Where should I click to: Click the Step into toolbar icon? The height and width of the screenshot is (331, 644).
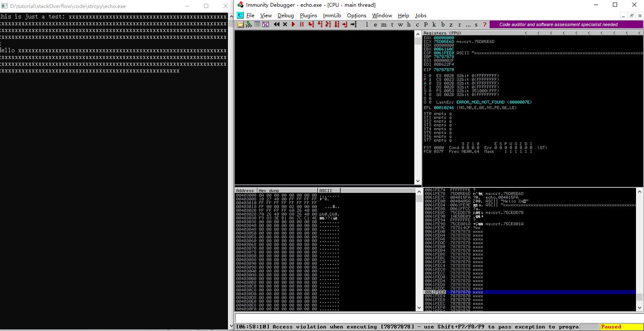[311, 24]
